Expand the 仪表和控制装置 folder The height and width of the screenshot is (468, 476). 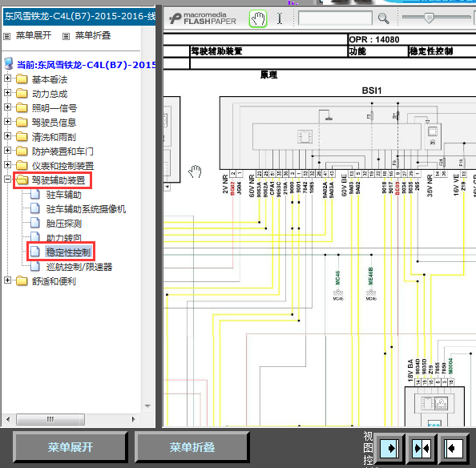(7, 165)
